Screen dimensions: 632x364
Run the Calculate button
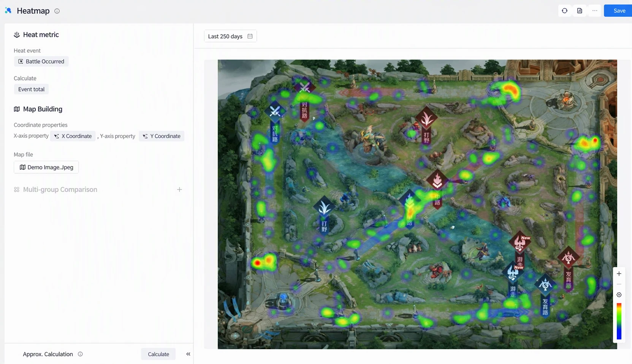[158, 354]
